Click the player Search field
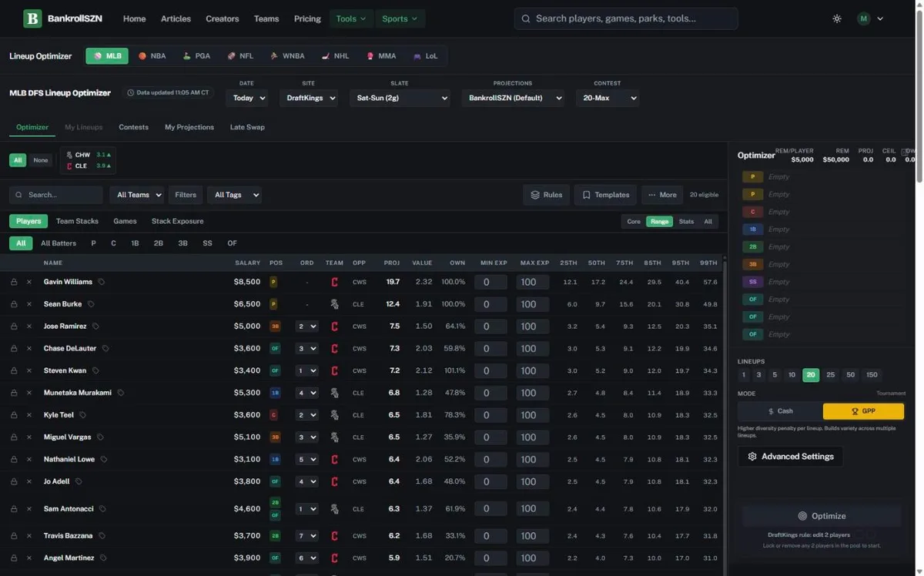This screenshot has width=924, height=576. [56, 195]
